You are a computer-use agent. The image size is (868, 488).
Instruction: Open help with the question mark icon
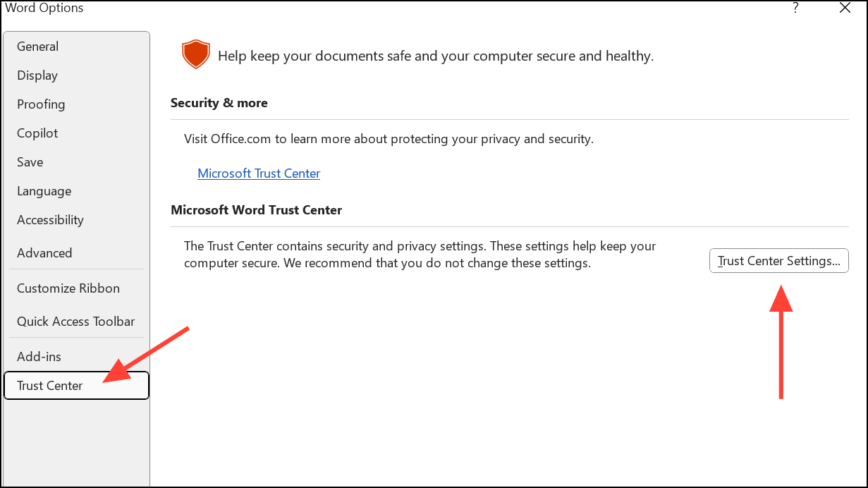(x=795, y=8)
